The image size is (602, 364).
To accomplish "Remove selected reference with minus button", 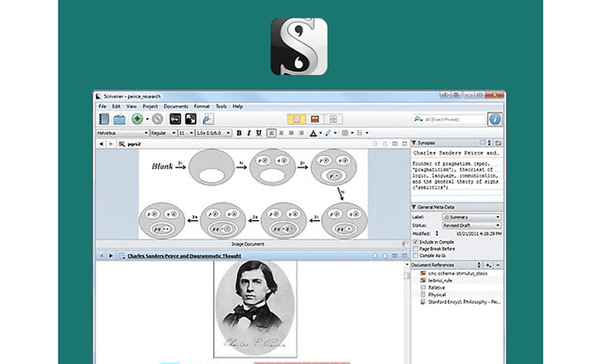I will click(x=498, y=265).
